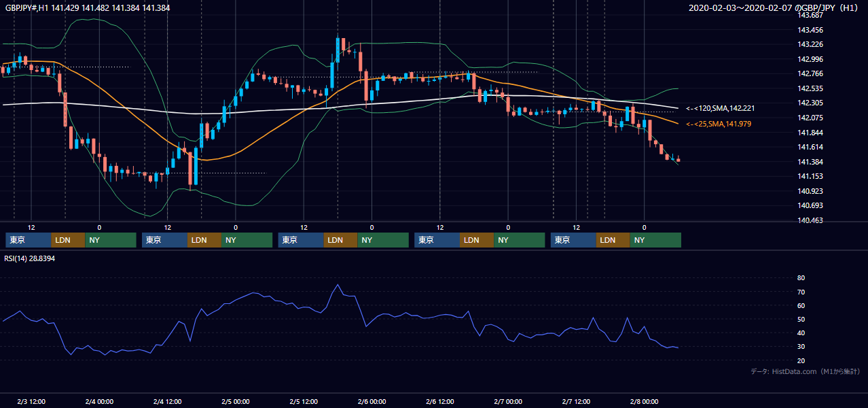868x408 pixels.
Task: Click the RSI scale value 40
Action: pyautogui.click(x=801, y=333)
